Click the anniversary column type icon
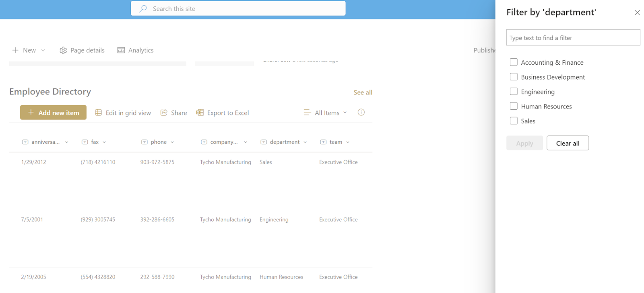Screen dimensions: 644x293 point(25,142)
